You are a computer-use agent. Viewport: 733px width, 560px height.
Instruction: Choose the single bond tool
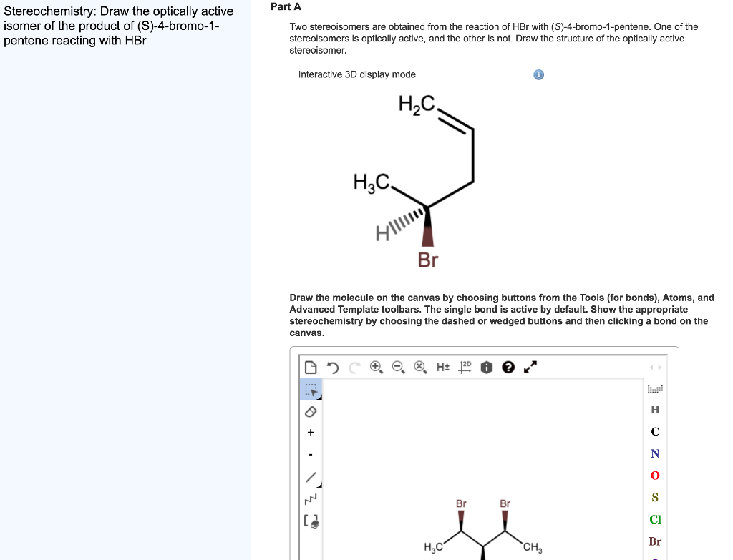[311, 476]
